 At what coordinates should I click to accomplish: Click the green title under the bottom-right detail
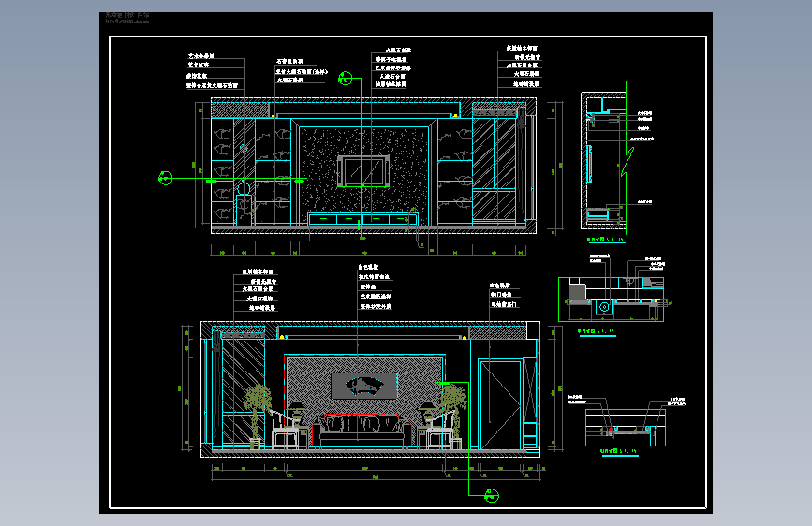coord(619,451)
